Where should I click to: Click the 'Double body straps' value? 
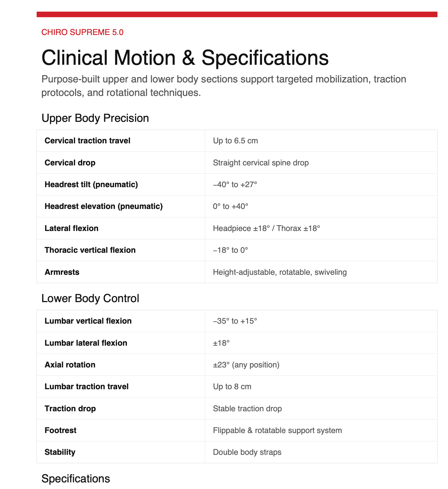pos(247,452)
